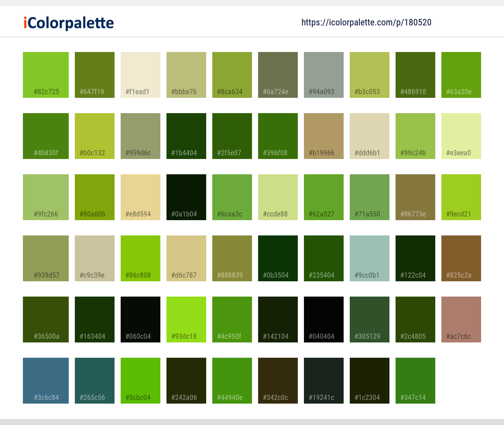The image size is (504, 425).
Task: Pick the #122c04 swatch
Action: tap(415, 258)
